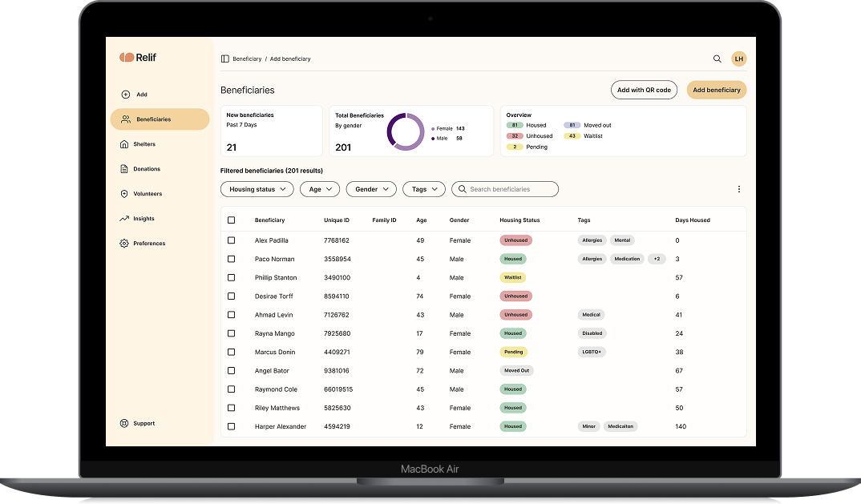Check the box for Paco Norman
The image size is (861, 504).
click(x=231, y=259)
